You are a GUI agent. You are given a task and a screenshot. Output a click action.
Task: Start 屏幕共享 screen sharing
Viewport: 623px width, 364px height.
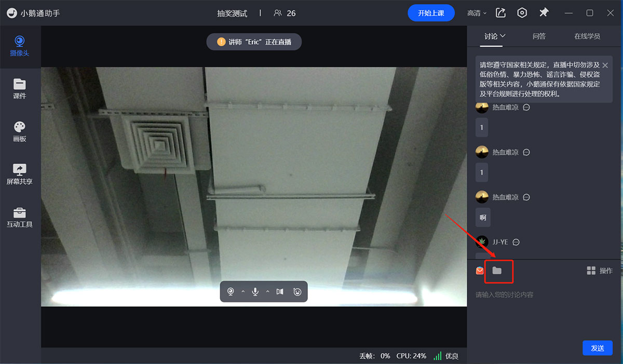point(20,174)
